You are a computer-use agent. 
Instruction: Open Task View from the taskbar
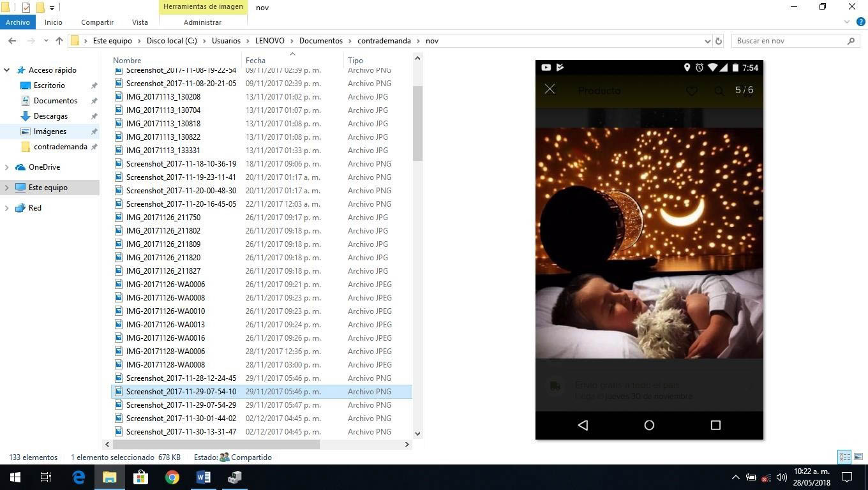coord(46,477)
